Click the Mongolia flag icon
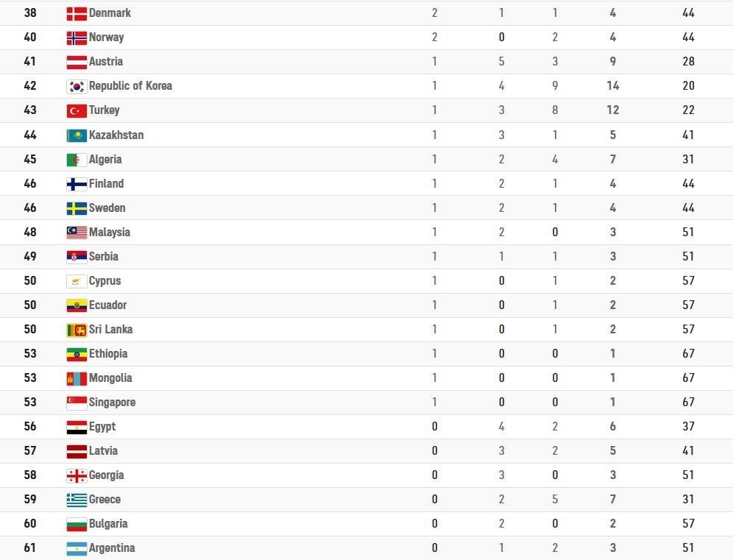The image size is (733, 560). 77,378
